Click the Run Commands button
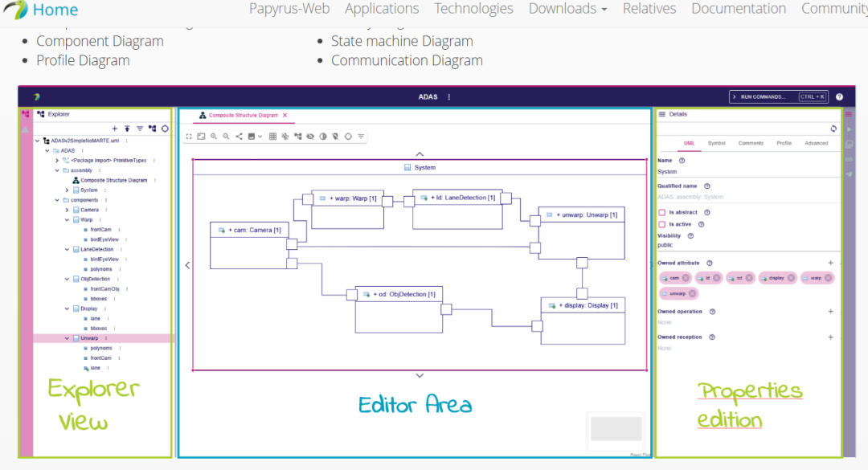Viewport: 868px width, 470px height. [778, 97]
